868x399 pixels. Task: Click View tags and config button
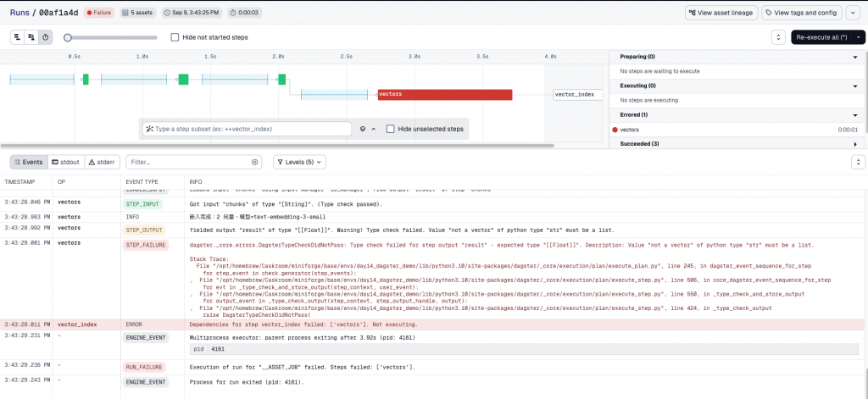(x=802, y=13)
